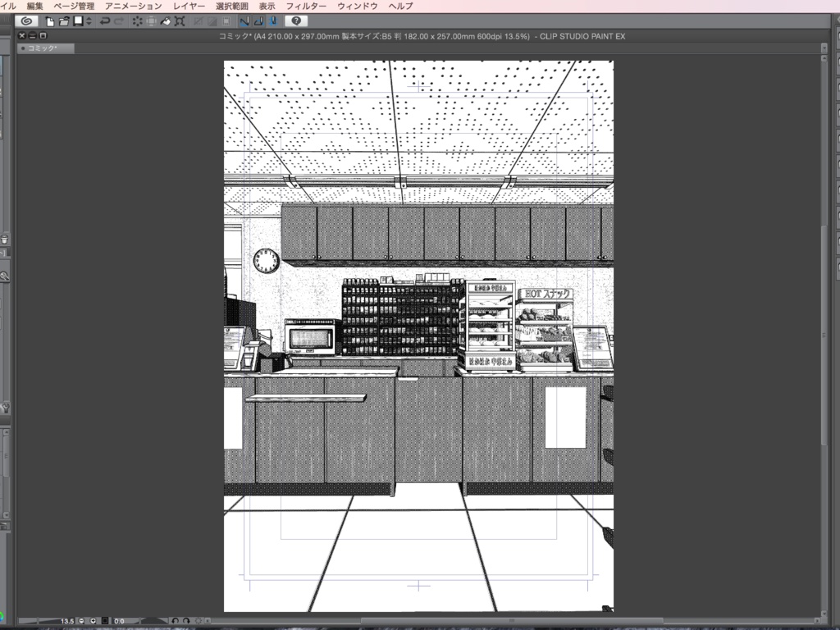Click the rotation angle slider showing 0.0

[140, 621]
